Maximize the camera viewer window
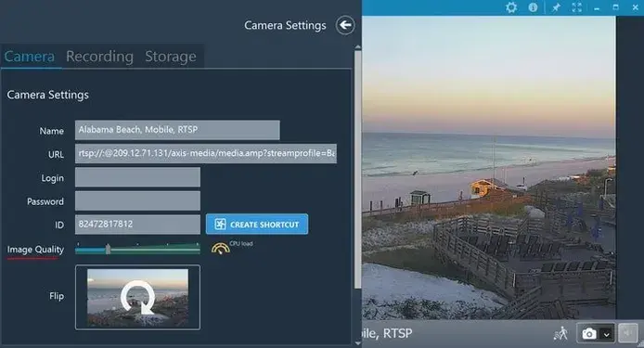 coord(615,7)
